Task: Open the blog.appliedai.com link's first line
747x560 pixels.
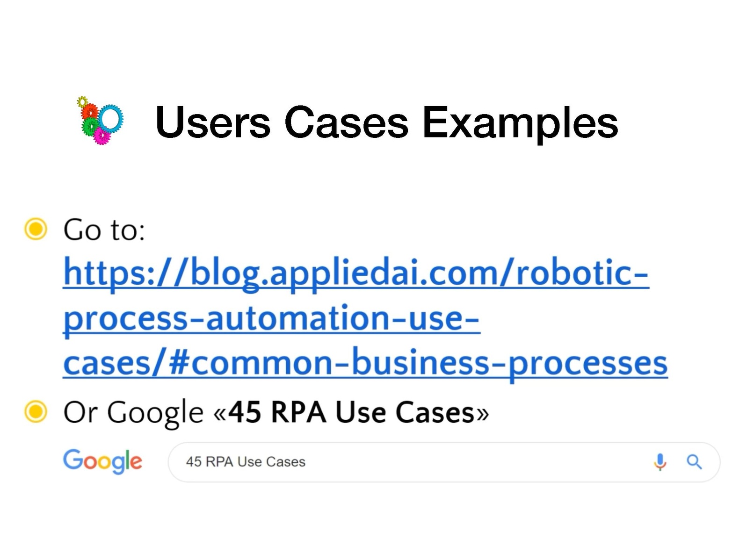Action: pos(355,273)
